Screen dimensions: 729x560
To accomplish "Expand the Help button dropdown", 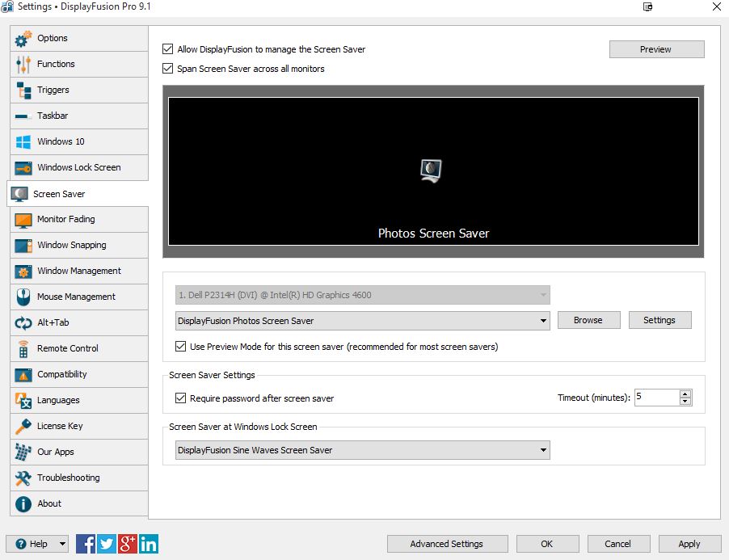I will click(62, 544).
